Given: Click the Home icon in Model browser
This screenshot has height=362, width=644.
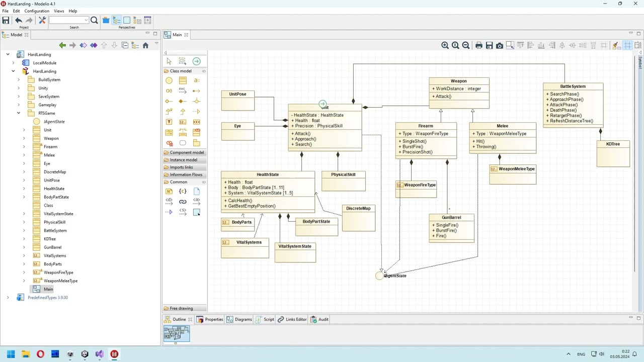Looking at the screenshot, I should click(145, 45).
